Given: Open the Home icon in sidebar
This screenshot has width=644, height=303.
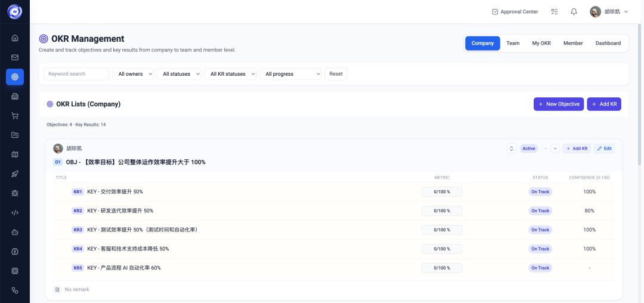Looking at the screenshot, I should (15, 38).
